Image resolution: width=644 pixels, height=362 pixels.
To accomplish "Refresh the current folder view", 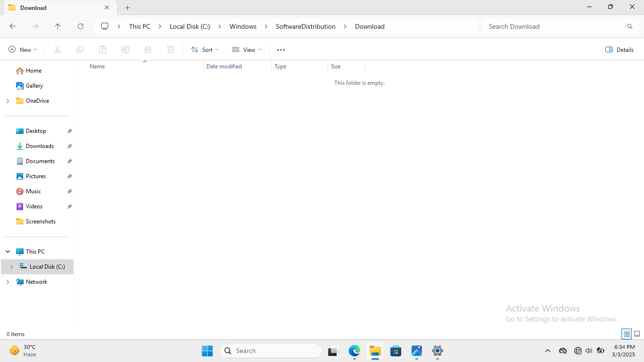I will click(x=80, y=26).
